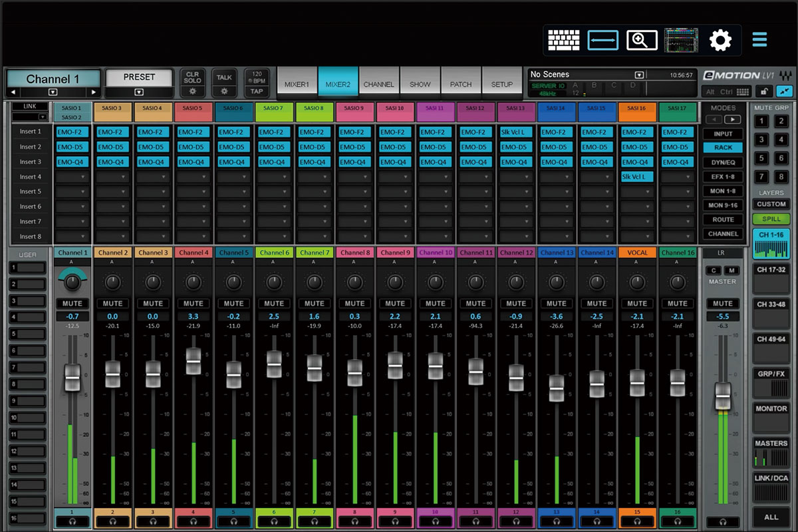Cue Channel 1 headphone button
This screenshot has height=532, width=798.
click(x=72, y=522)
